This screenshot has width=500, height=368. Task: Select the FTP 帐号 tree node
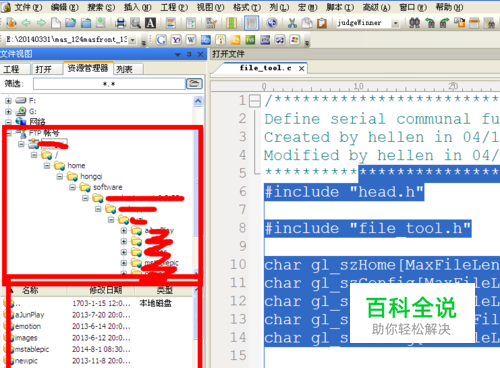(x=44, y=133)
